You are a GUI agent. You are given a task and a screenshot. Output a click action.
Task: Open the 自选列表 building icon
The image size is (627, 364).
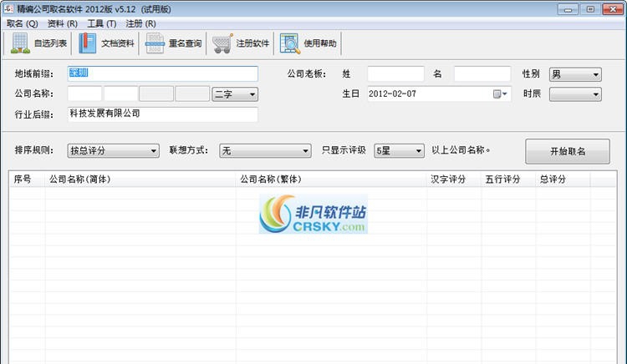click(x=20, y=43)
